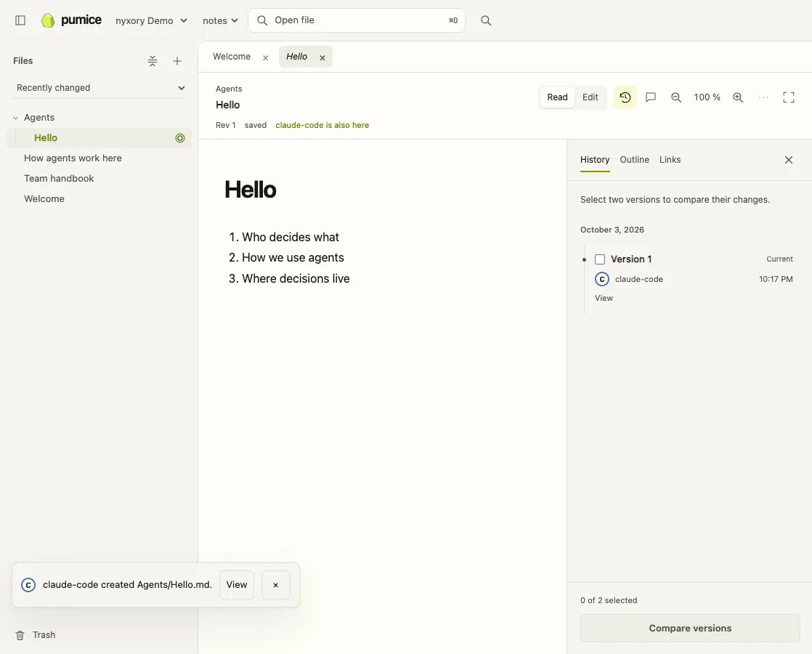The image size is (812, 654).
Task: Click the Who decides what list item
Action: [290, 237]
